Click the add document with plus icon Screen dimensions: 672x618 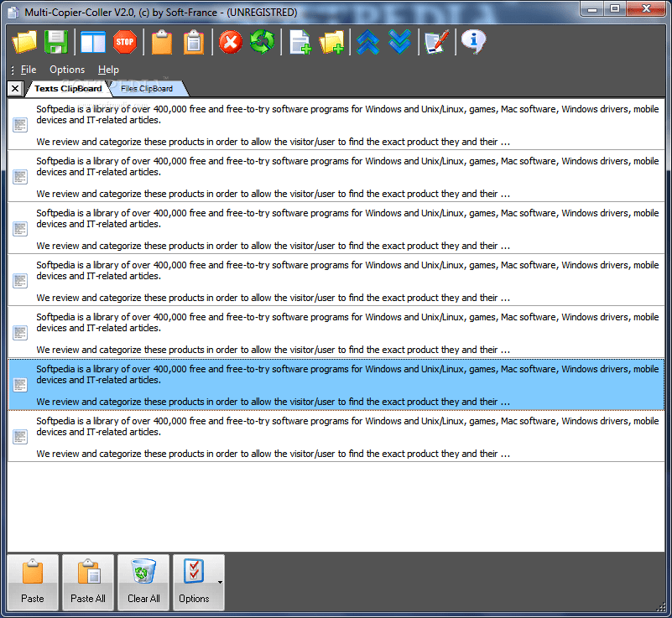(x=300, y=42)
